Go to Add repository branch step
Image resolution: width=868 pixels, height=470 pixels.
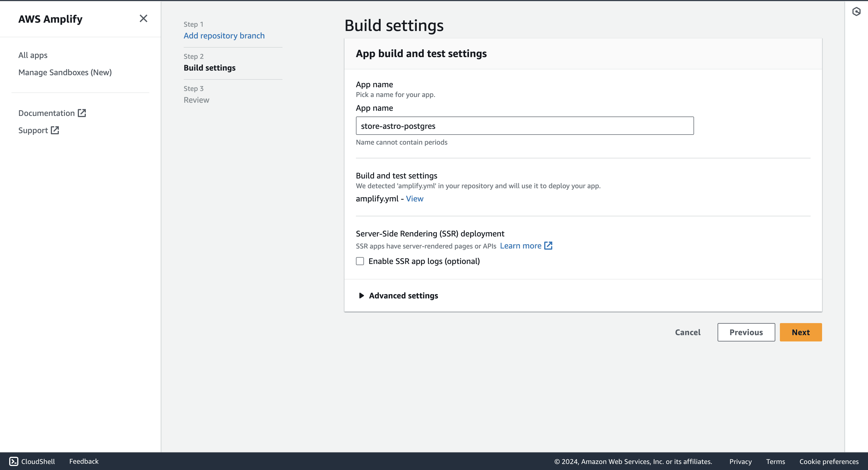pyautogui.click(x=224, y=35)
